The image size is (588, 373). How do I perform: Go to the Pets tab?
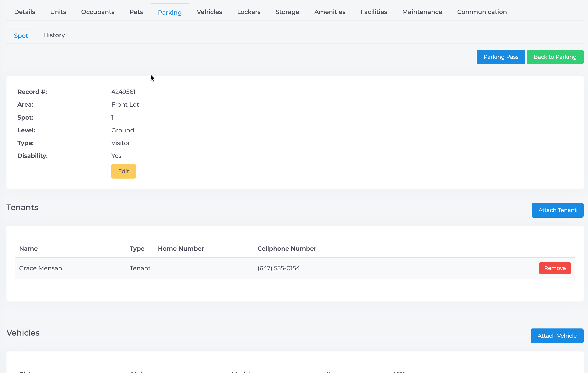coord(136,12)
